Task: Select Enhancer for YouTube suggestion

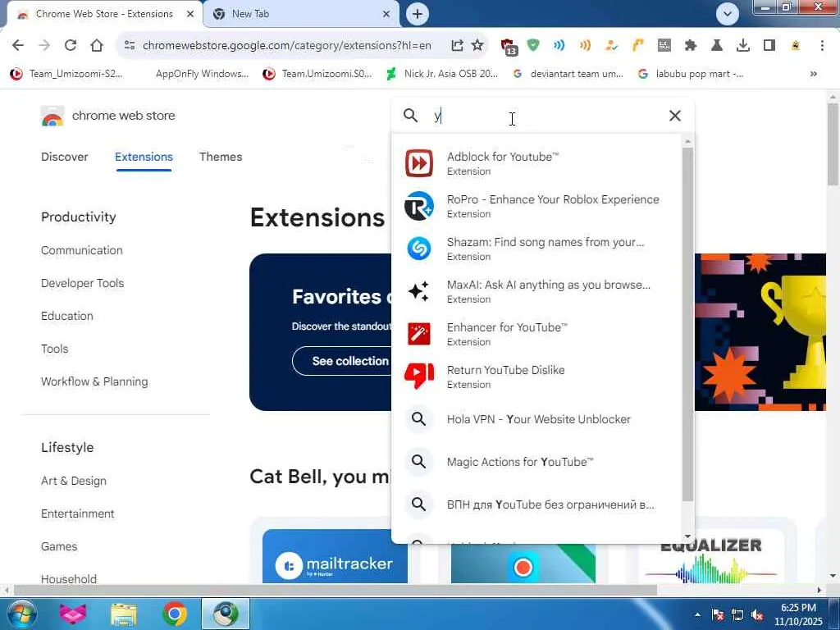Action: tap(536, 335)
